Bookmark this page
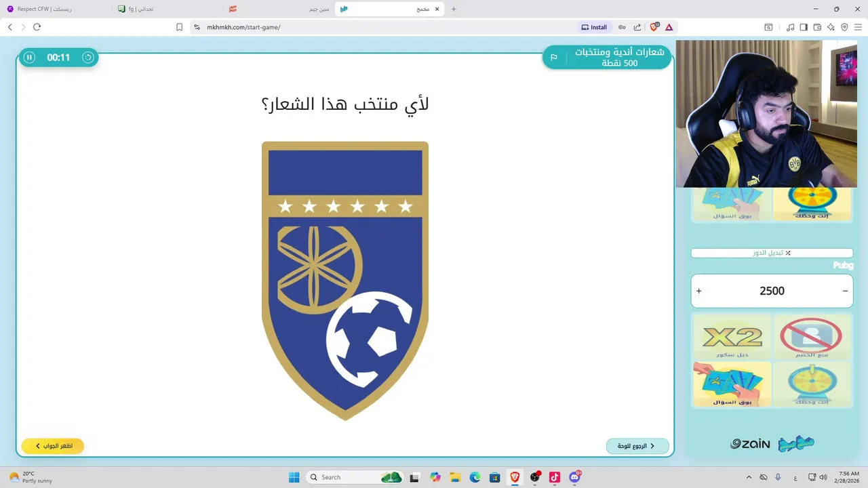868x488 pixels. tap(179, 27)
